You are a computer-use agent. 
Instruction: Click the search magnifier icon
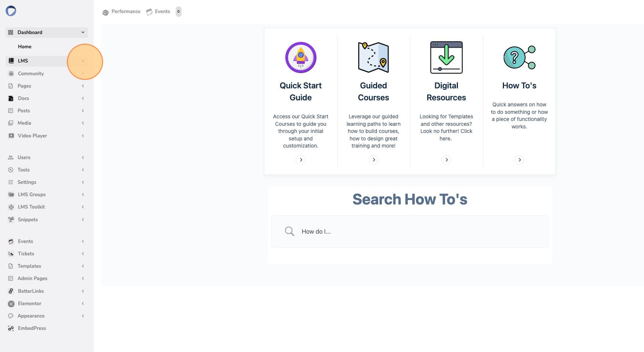tap(289, 231)
